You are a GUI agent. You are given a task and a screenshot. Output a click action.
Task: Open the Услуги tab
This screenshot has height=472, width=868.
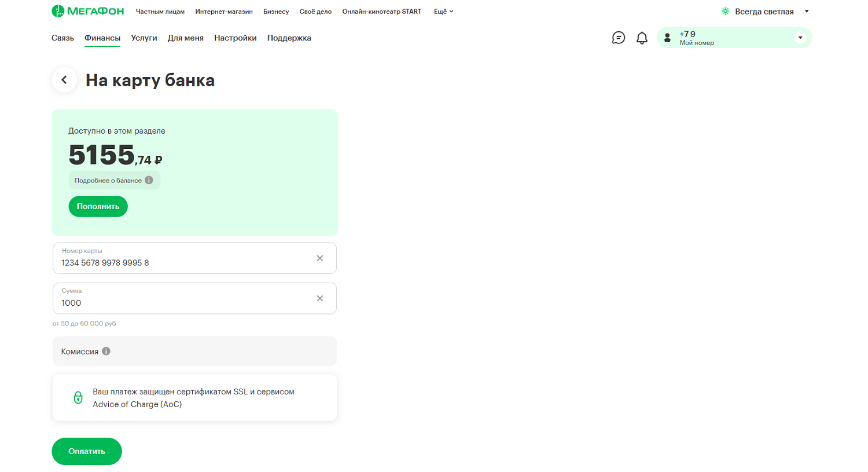click(144, 38)
